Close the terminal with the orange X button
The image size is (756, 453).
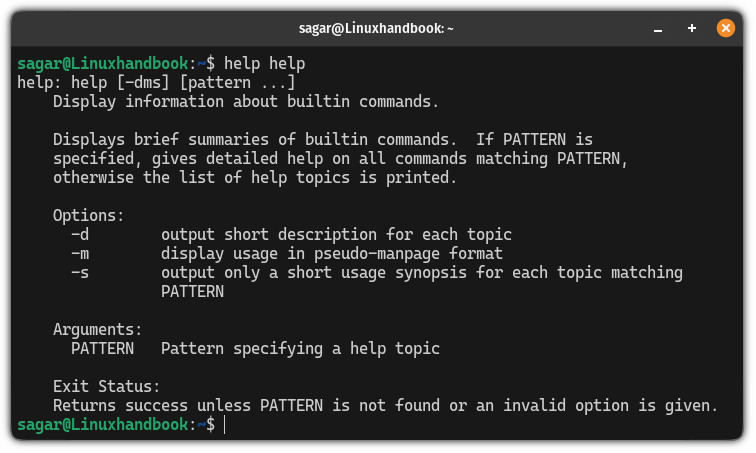pyautogui.click(x=726, y=29)
